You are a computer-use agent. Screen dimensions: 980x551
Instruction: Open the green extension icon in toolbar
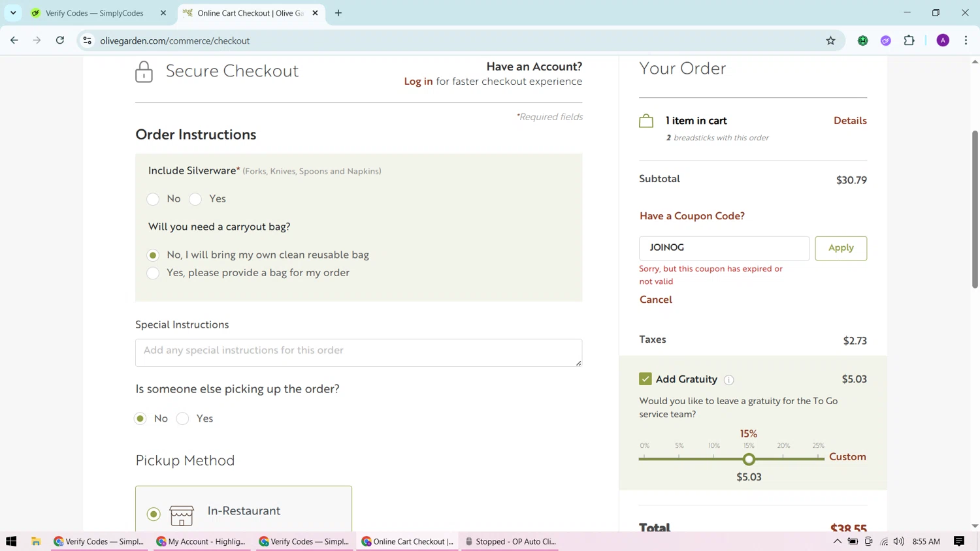tap(863, 40)
